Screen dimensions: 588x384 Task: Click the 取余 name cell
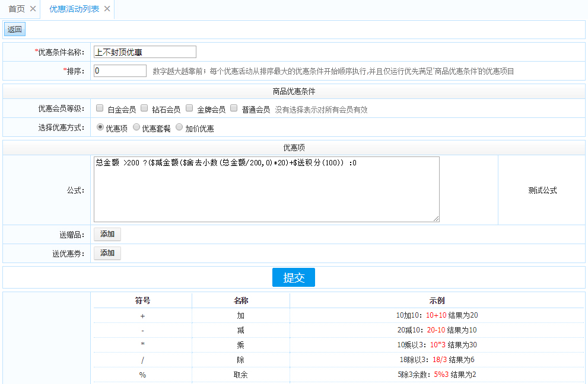click(x=241, y=375)
